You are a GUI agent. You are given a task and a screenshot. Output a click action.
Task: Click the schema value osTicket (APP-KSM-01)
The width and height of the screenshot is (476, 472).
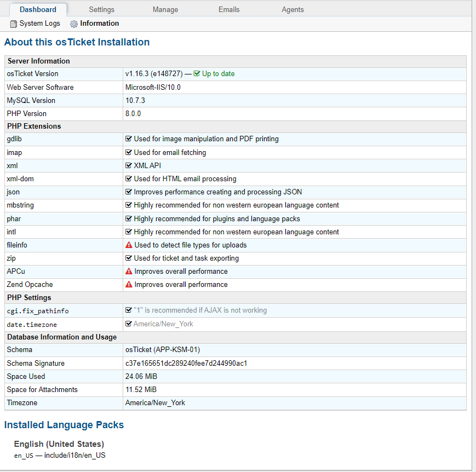[163, 350]
